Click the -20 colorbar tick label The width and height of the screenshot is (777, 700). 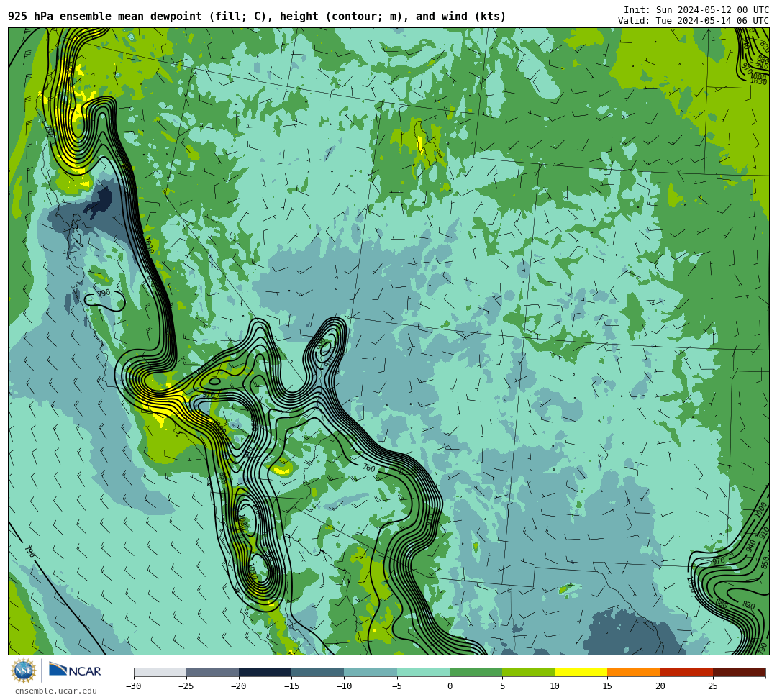(239, 686)
